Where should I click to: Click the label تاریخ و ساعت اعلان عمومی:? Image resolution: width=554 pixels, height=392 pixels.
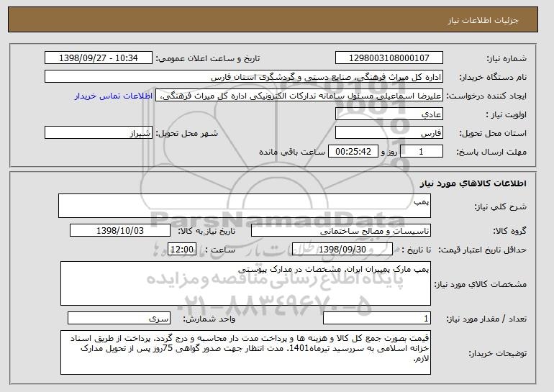click(x=208, y=58)
